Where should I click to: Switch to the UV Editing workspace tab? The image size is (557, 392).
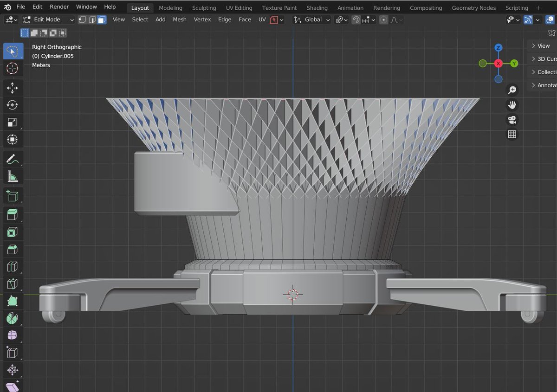click(239, 8)
